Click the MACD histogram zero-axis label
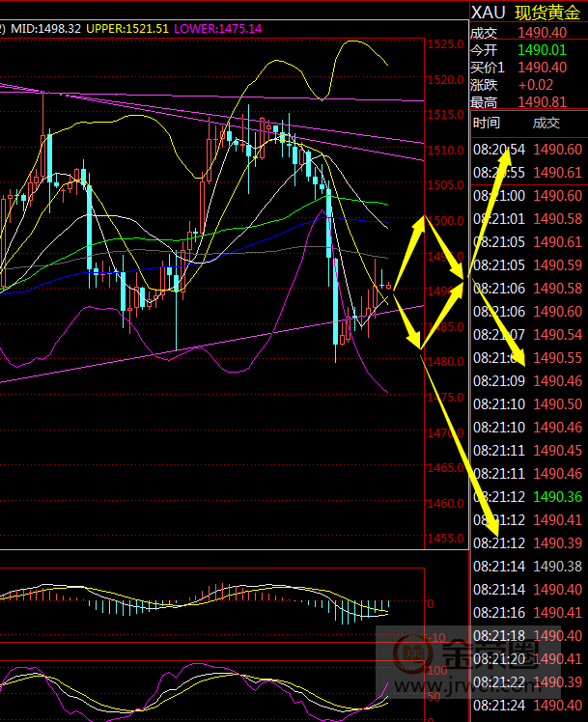 point(432,603)
